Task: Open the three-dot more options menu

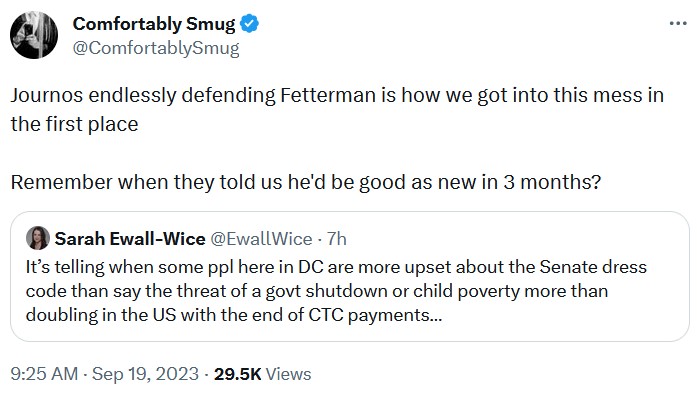Action: (x=678, y=24)
